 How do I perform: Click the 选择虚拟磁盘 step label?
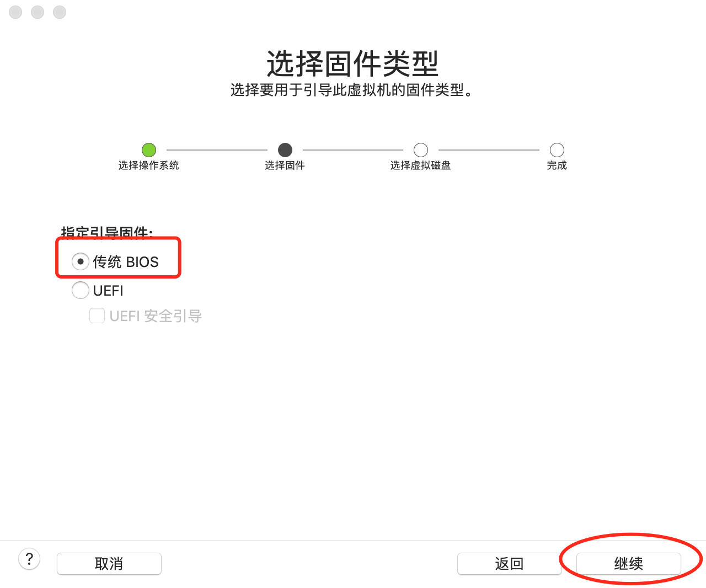click(421, 165)
